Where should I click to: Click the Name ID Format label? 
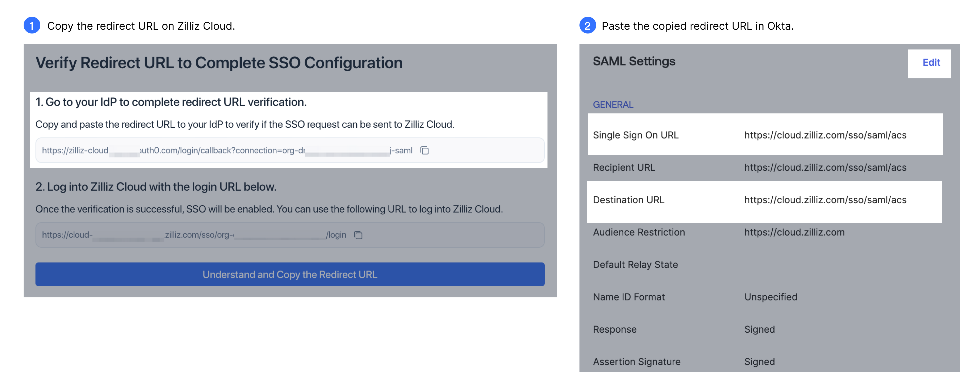pyautogui.click(x=629, y=297)
